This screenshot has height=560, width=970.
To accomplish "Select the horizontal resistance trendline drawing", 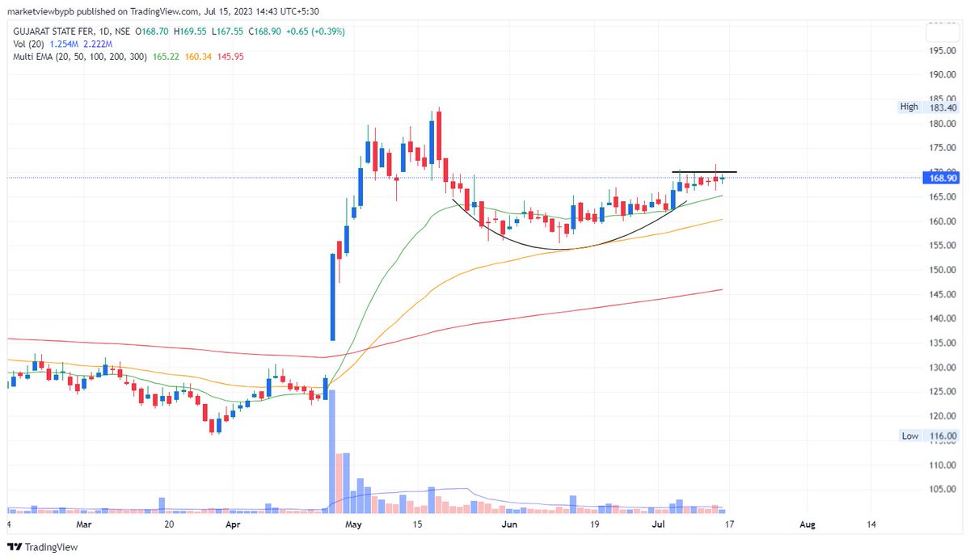I will [x=705, y=171].
